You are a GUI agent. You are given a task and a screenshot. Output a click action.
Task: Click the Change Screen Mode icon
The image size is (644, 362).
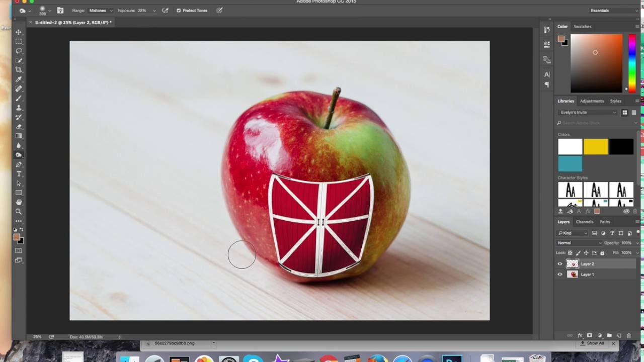pos(19,260)
